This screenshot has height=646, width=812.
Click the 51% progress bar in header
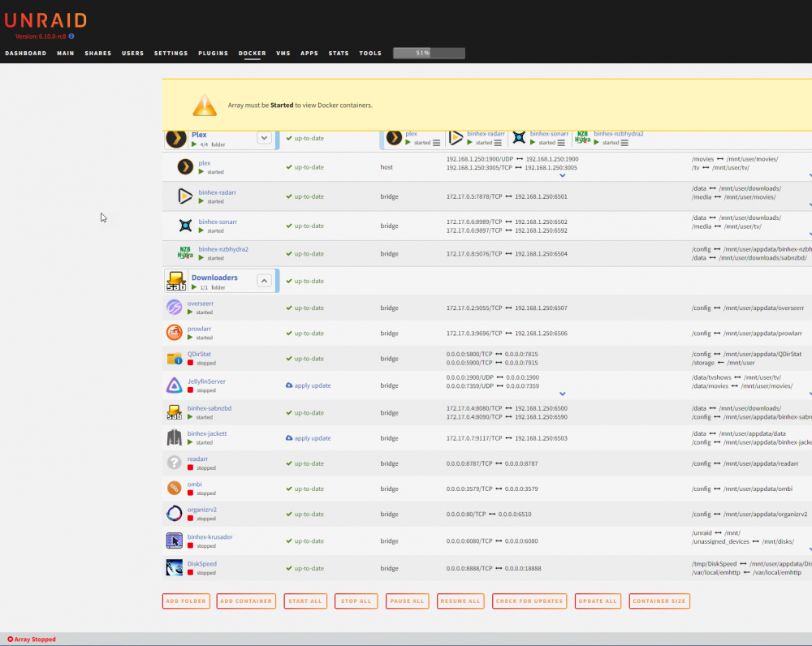pos(429,53)
